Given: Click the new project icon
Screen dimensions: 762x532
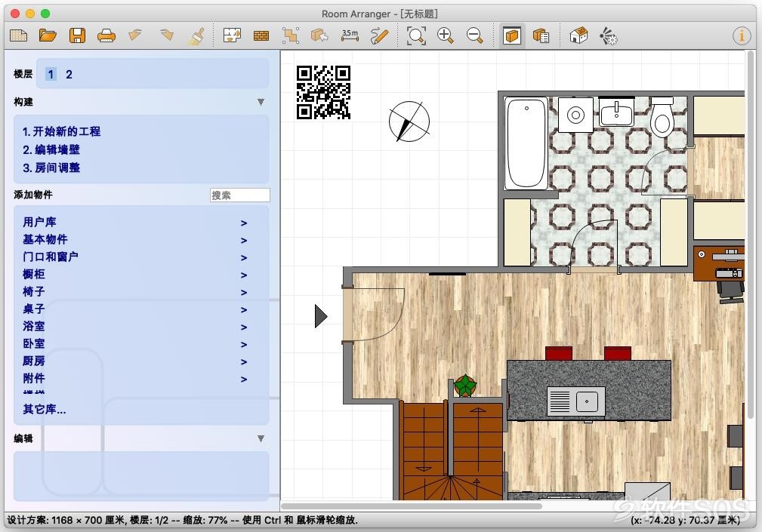Looking at the screenshot, I should pos(19,35).
